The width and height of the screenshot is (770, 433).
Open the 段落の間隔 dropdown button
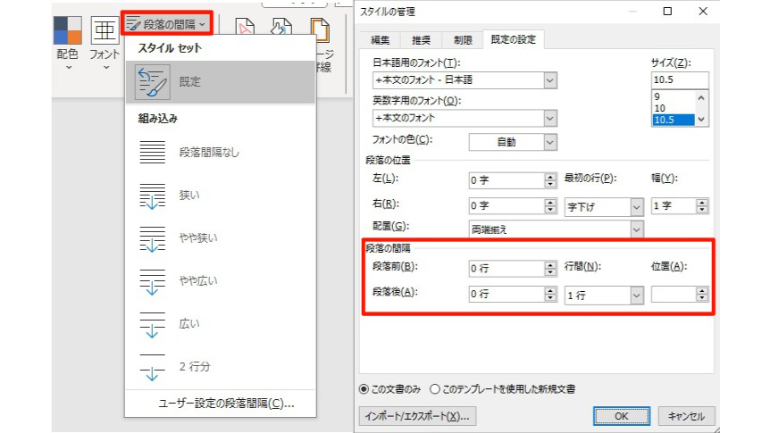(166, 21)
